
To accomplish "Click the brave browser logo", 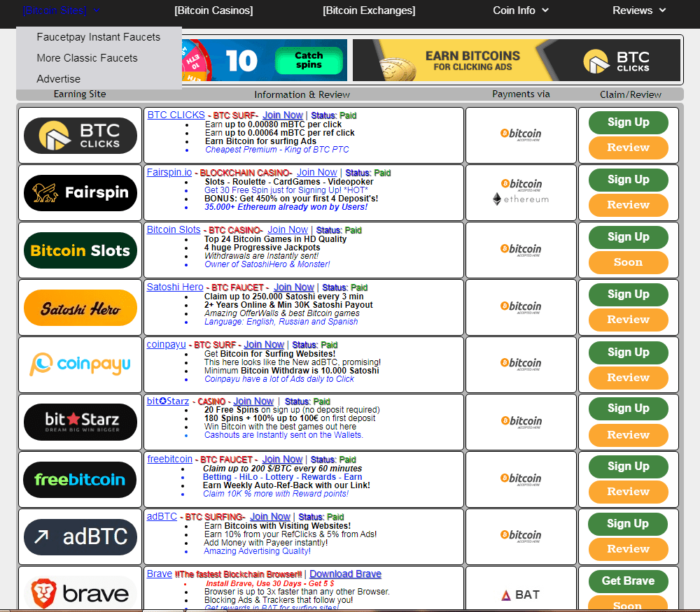I will tap(80, 593).
